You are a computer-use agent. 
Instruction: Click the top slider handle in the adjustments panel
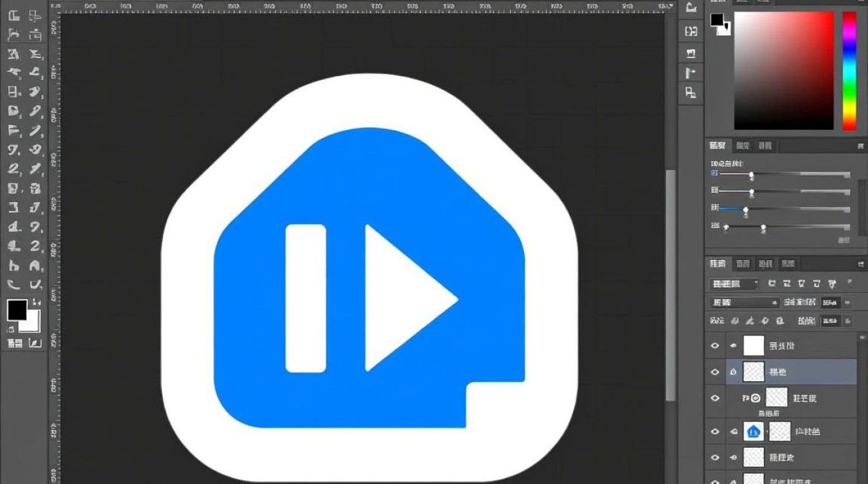pyautogui.click(x=751, y=175)
